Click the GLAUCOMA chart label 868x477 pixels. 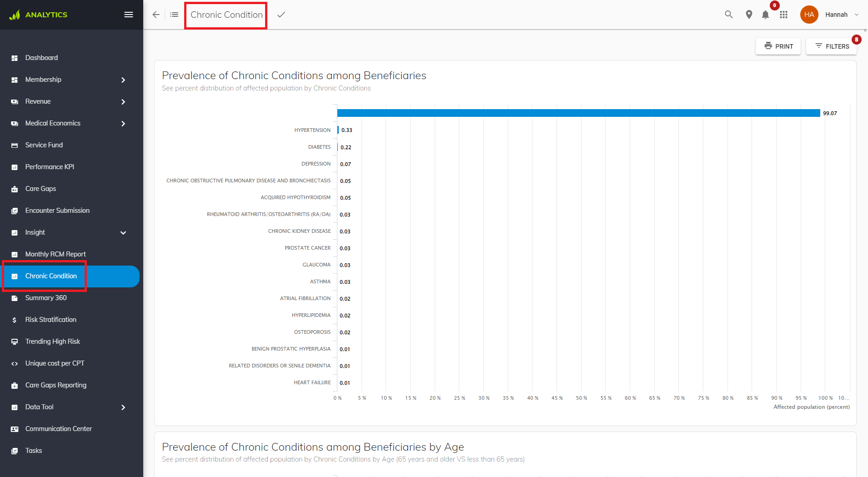316,265
